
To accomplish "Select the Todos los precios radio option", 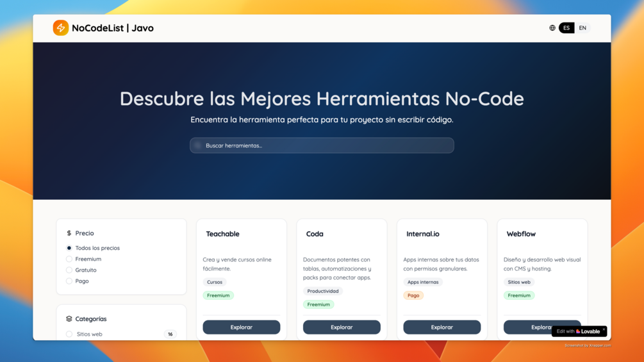I will pyautogui.click(x=69, y=248).
